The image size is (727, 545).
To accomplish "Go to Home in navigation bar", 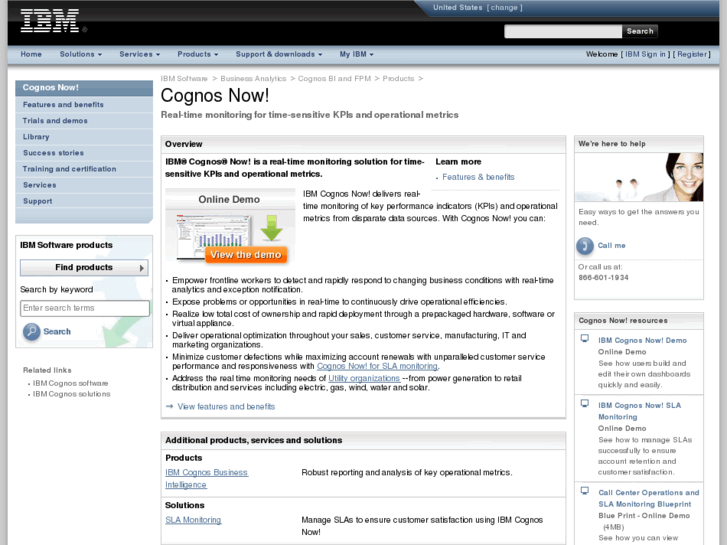I will (x=31, y=54).
